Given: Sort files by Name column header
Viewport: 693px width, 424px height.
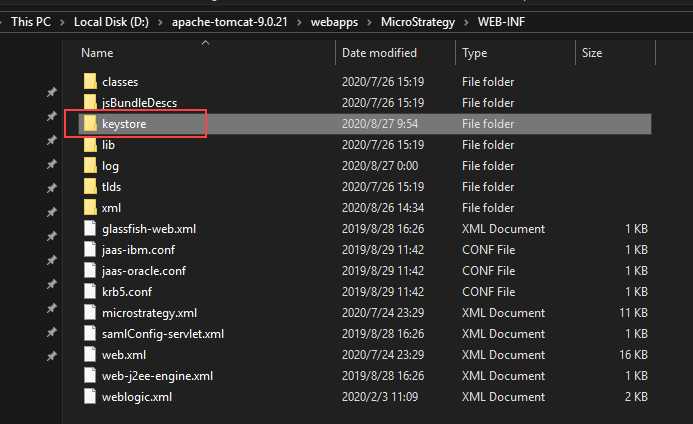Looking at the screenshot, I should pyautogui.click(x=97, y=52).
